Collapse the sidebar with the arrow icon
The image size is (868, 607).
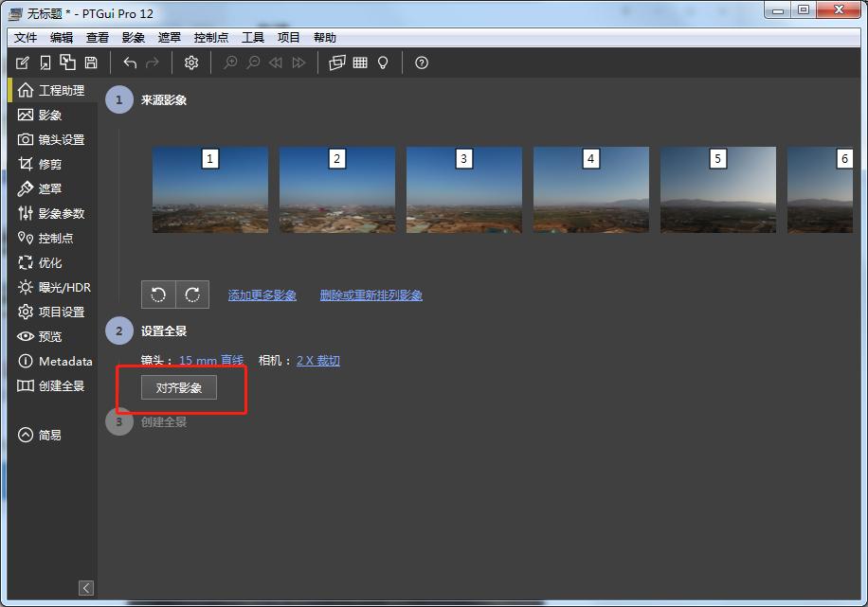(86, 588)
